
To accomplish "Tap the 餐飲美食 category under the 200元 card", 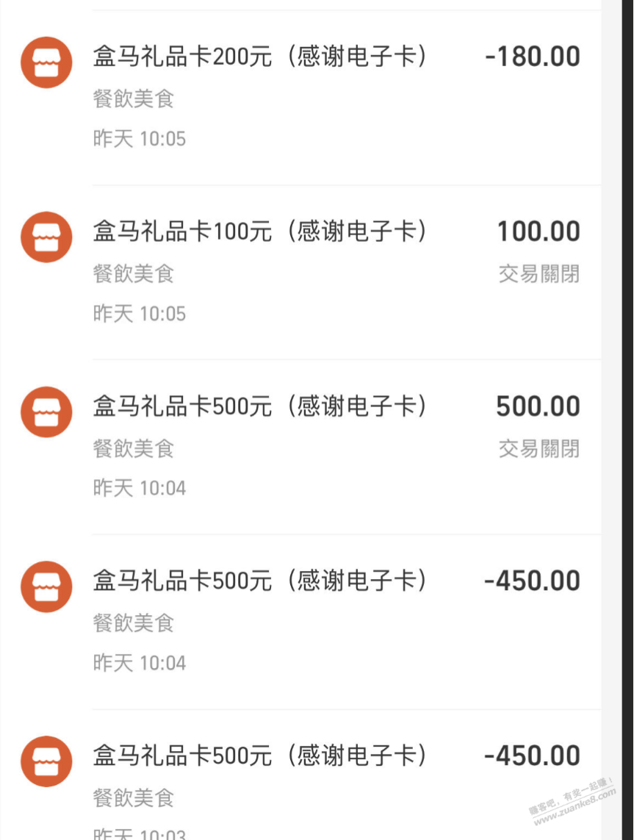I will coord(134,99).
